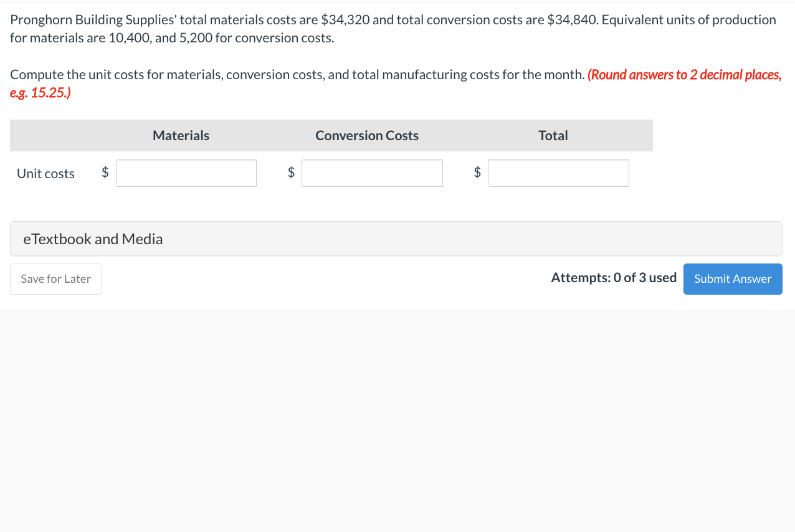The image size is (795, 532).
Task: Select the Total column header
Action: point(553,135)
